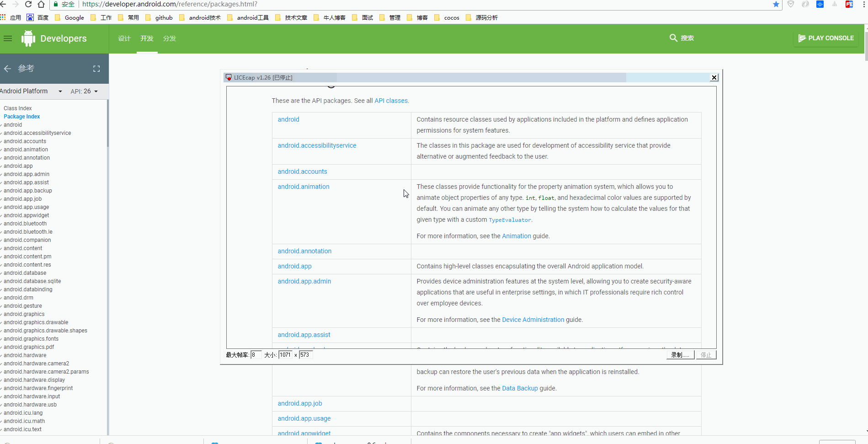The height and width of the screenshot is (444, 868).
Task: Click the LICEcap 录制 record button
Action: coord(680,355)
